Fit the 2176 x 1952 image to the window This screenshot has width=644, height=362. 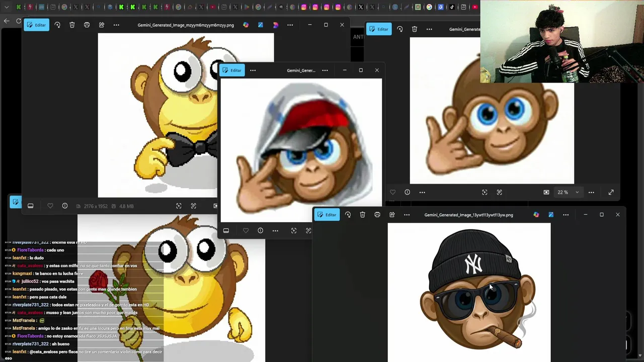pos(179,206)
